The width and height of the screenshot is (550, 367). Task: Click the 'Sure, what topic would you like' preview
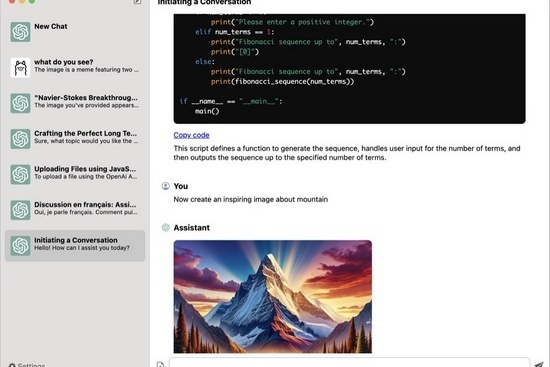pos(86,141)
